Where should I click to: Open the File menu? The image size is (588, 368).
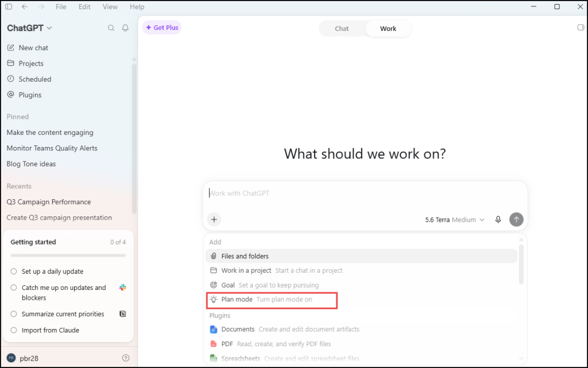coord(61,7)
